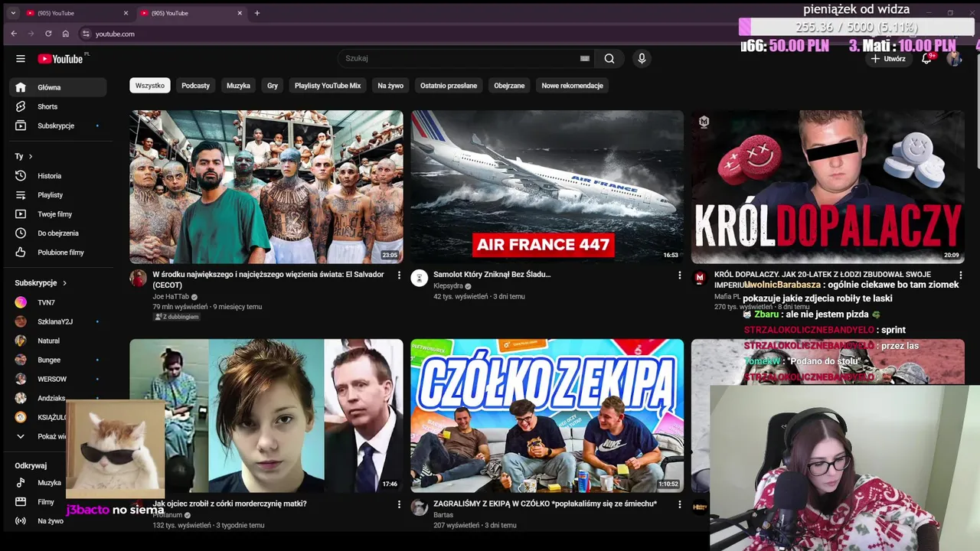Select the Na żywo filter chip
The image size is (980, 551).
pyautogui.click(x=390, y=86)
